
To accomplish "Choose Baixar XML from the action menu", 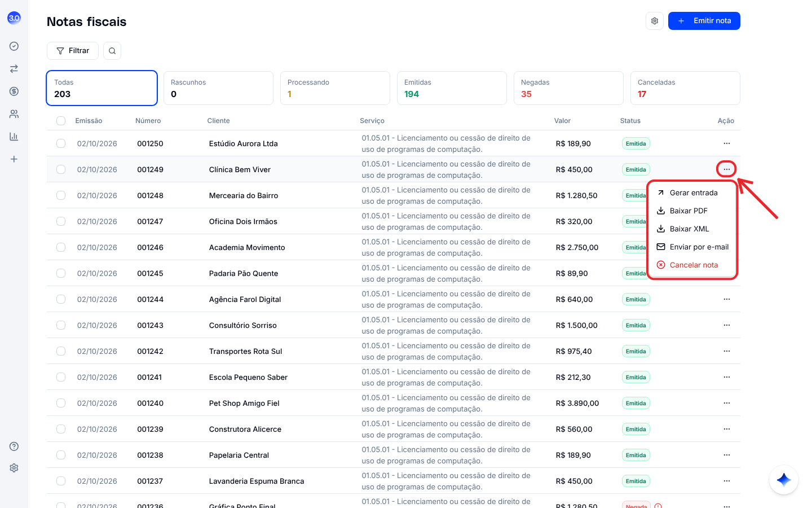I will pos(692,229).
